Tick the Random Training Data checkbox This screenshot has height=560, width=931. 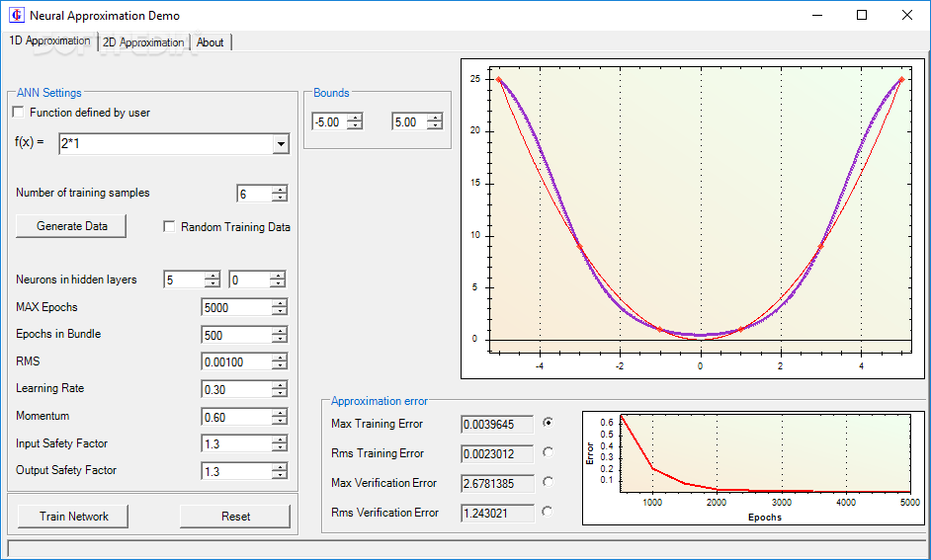pyautogui.click(x=169, y=226)
